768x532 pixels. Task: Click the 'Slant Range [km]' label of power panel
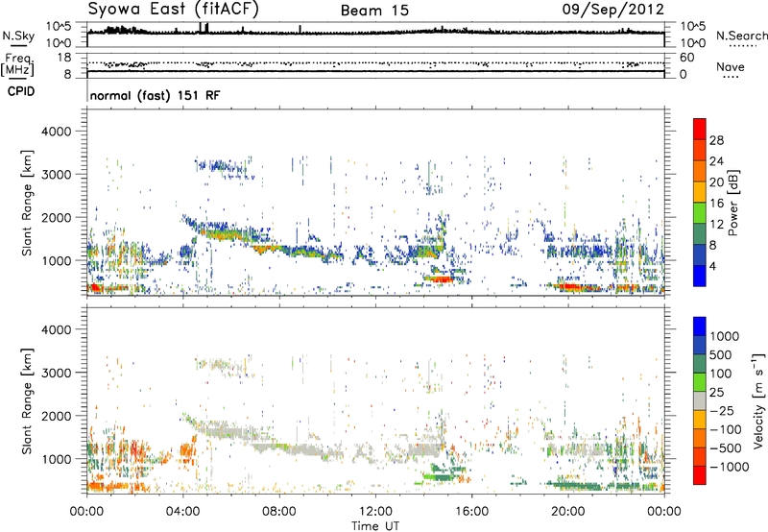pos(27,203)
